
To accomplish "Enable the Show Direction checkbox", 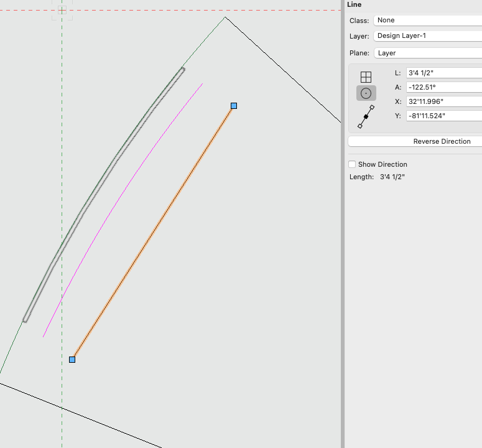I will click(352, 164).
